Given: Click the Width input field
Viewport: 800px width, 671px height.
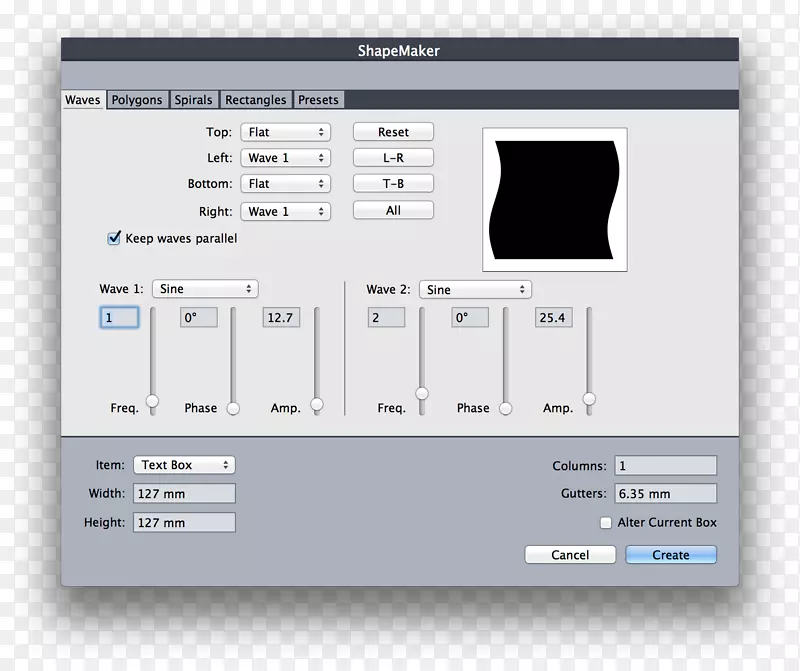Looking at the screenshot, I should pos(184,493).
